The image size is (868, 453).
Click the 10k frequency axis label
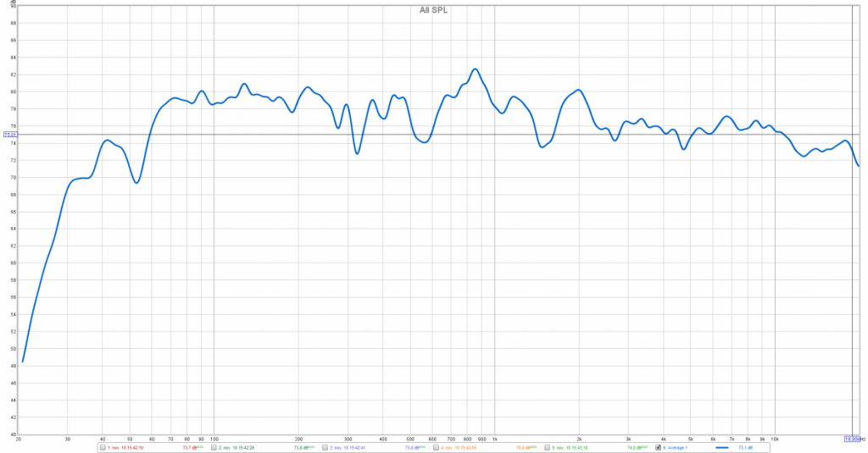(775, 439)
